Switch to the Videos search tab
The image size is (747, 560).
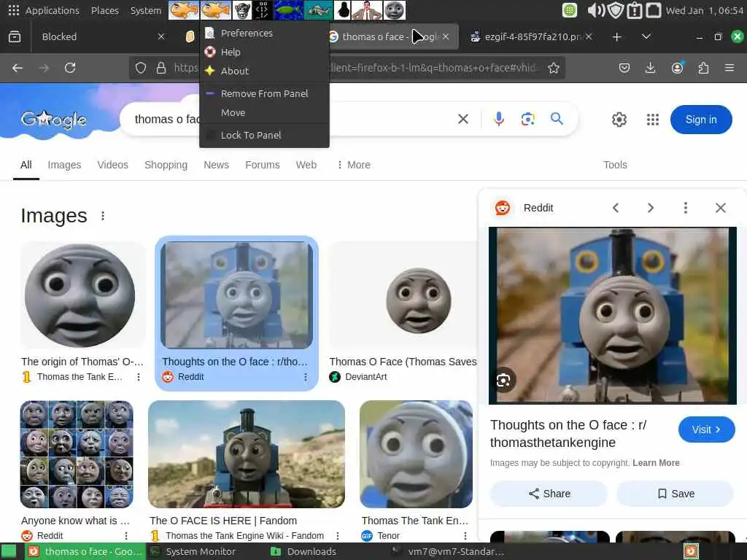(112, 165)
